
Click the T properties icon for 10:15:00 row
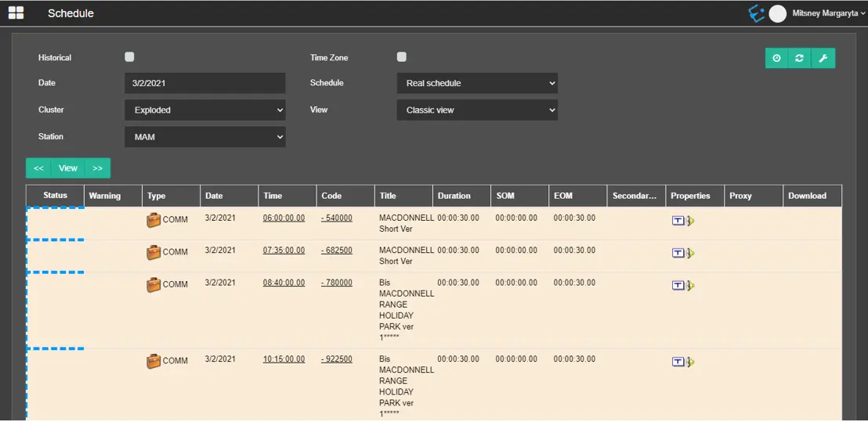pos(678,362)
